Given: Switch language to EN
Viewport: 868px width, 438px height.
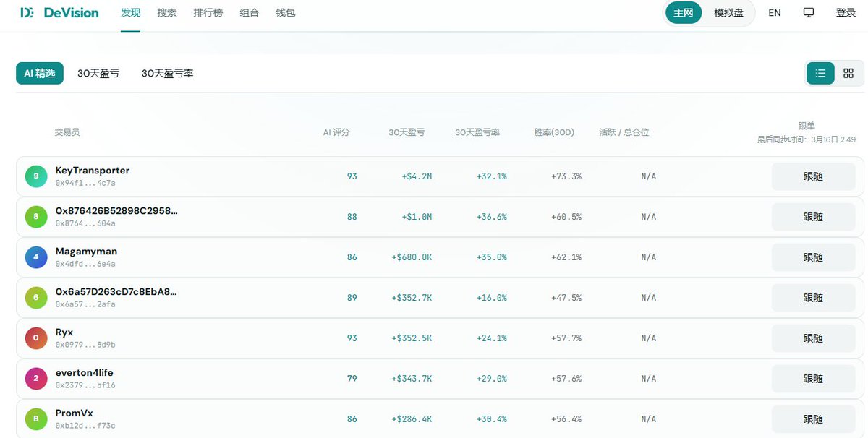Looking at the screenshot, I should (775, 13).
